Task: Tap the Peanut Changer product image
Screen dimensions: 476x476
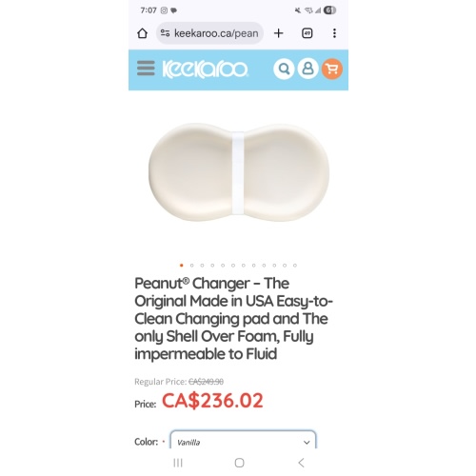Action: pos(239,172)
